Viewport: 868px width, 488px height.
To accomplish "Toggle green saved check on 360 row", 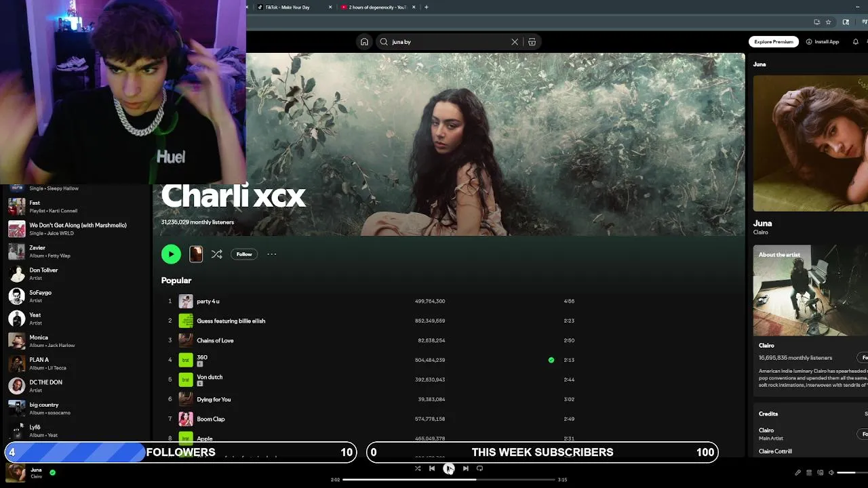I will (x=551, y=360).
